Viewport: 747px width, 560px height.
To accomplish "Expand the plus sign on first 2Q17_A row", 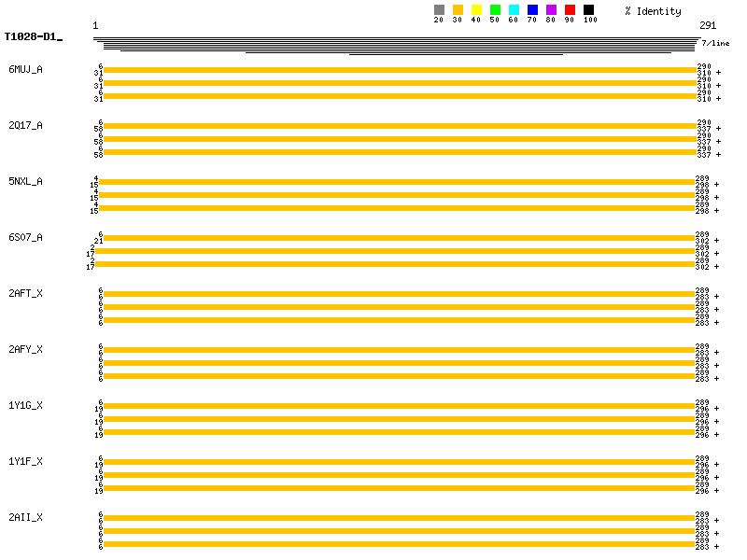I will [x=718, y=129].
